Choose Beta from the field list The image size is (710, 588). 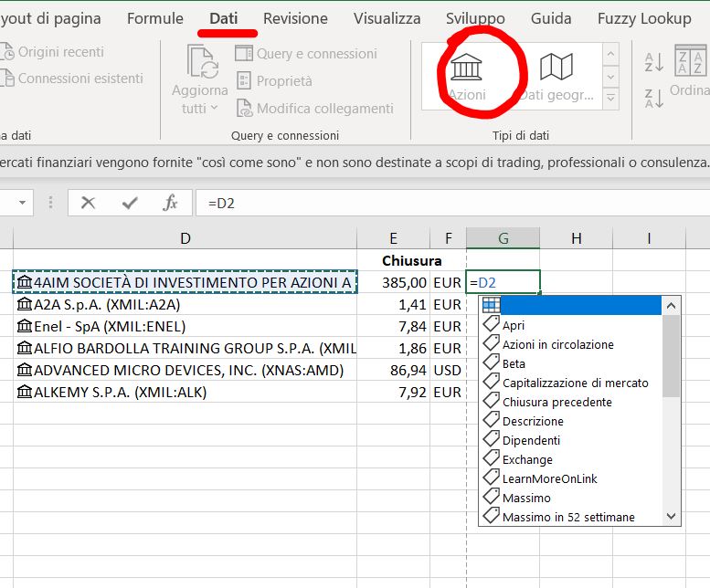click(570, 363)
